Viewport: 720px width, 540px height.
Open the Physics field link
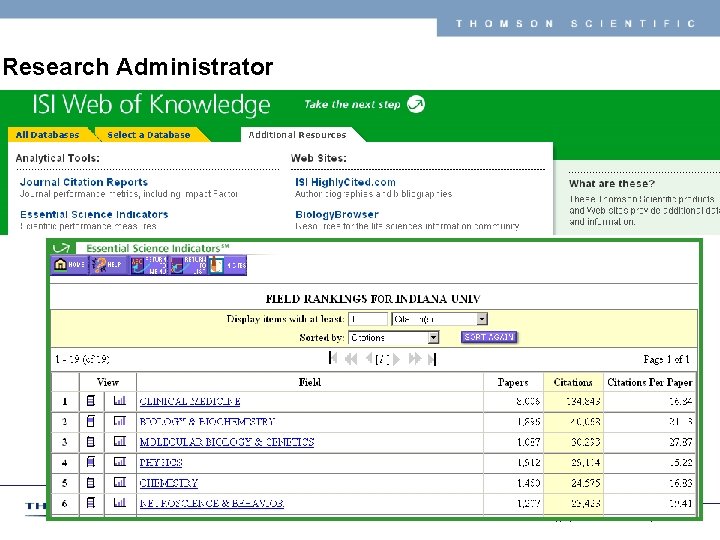point(161,462)
